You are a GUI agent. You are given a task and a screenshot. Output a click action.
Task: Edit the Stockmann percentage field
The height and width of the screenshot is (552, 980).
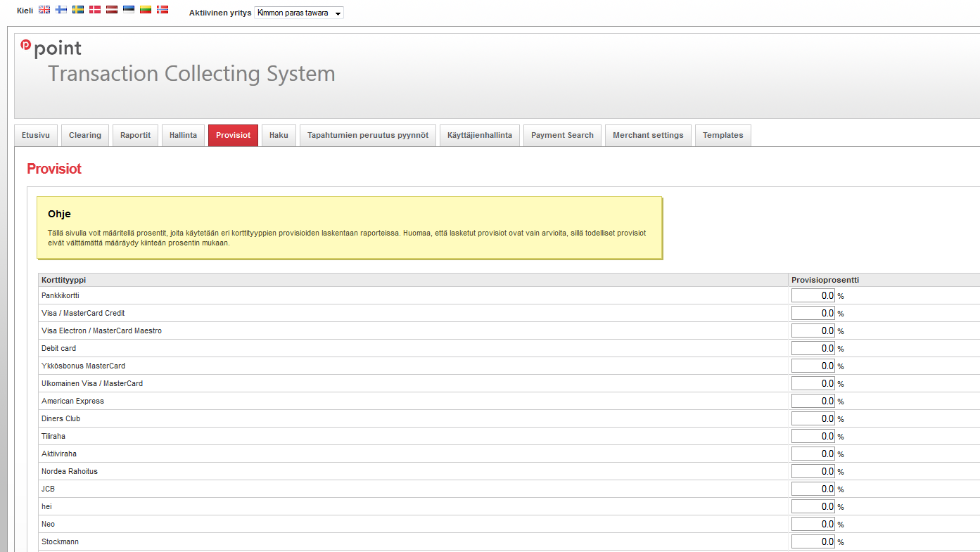[813, 541]
